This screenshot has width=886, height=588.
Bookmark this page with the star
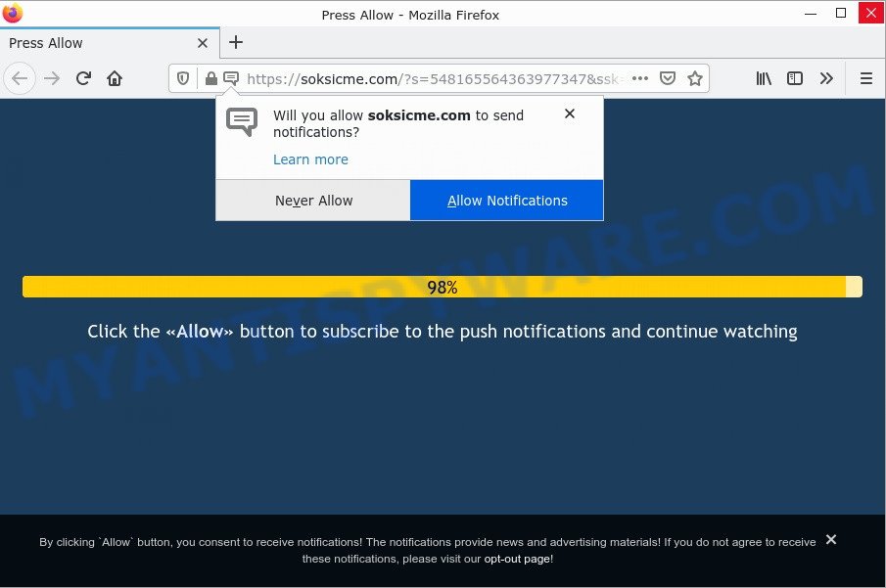click(695, 78)
